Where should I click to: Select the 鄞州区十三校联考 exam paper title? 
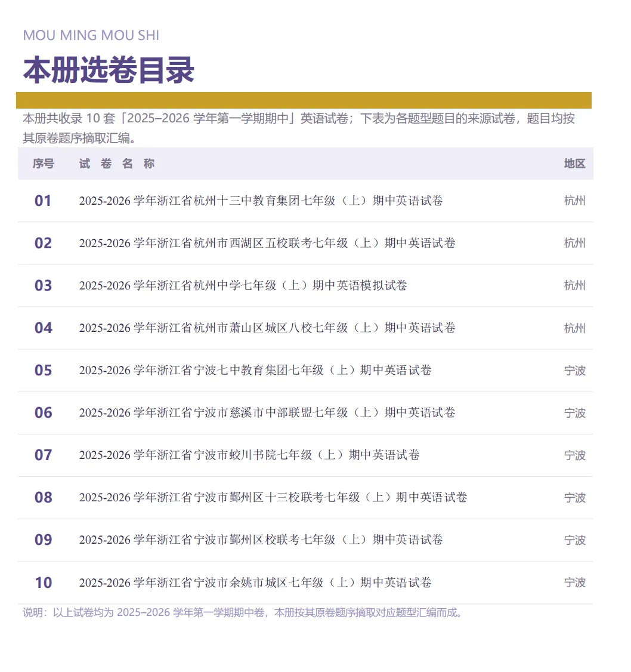(x=273, y=498)
